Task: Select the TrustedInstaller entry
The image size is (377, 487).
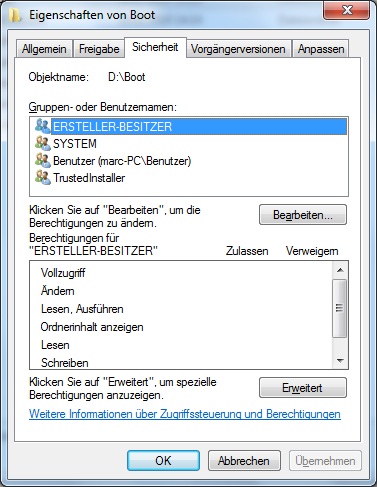Action: click(x=89, y=178)
